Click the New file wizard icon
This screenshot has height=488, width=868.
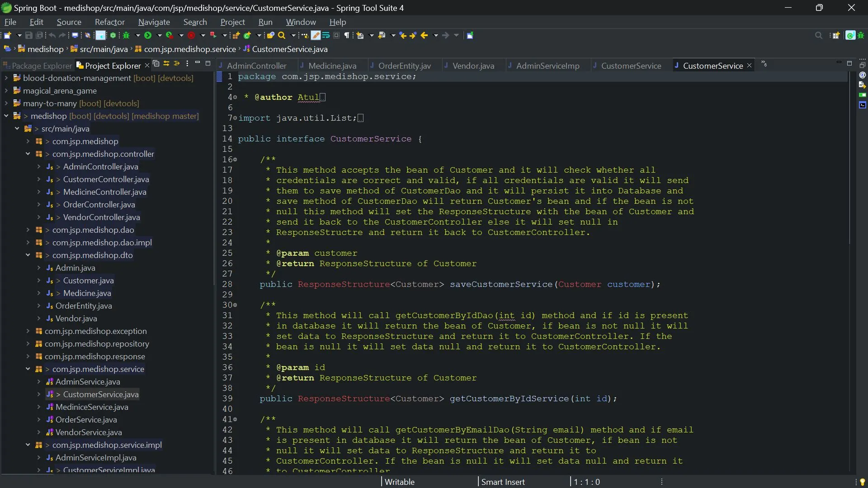coord(8,35)
